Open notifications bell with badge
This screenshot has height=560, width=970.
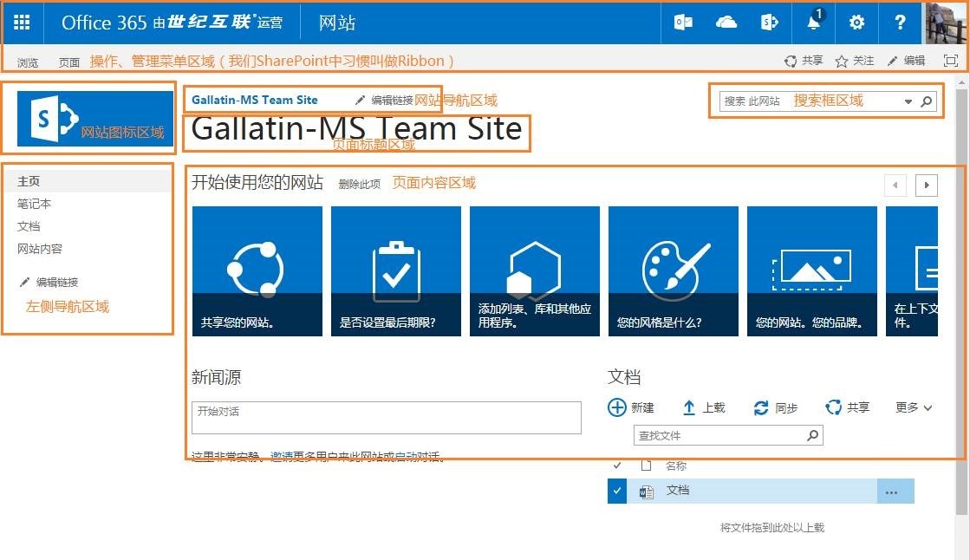click(813, 23)
